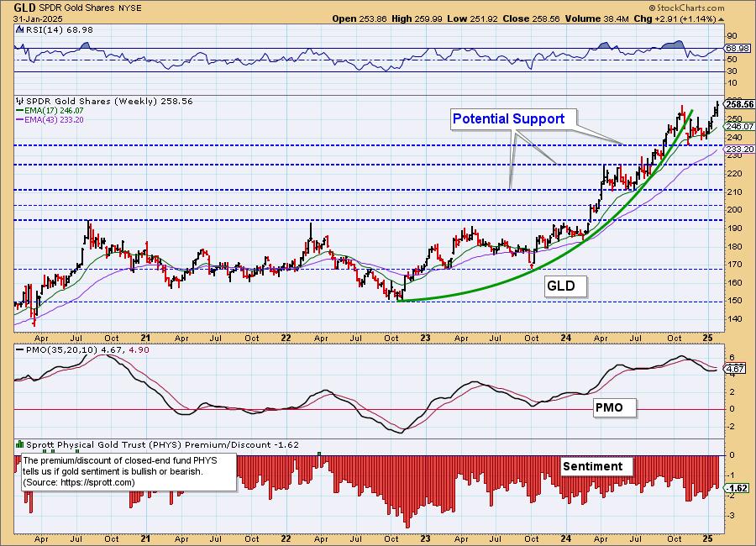The height and width of the screenshot is (546, 756).
Task: Click the Chg +2.91 (+1.14%) header value
Action: tap(675, 18)
